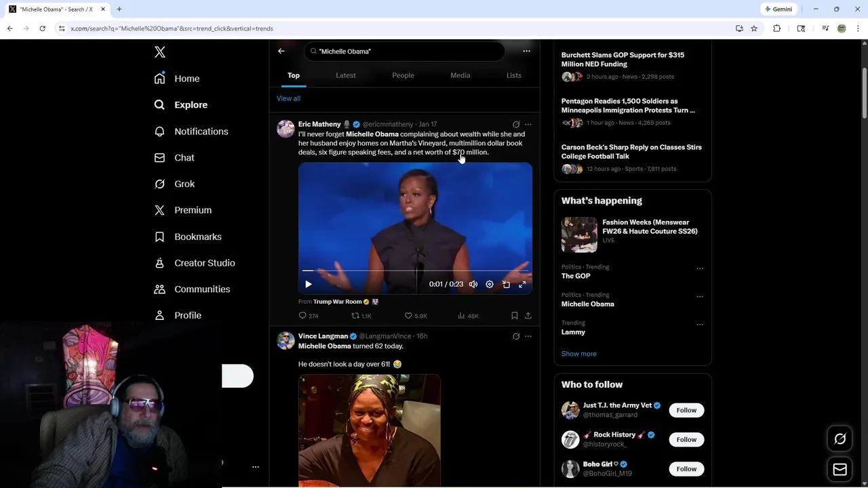The height and width of the screenshot is (488, 868).
Task: Open Fashion Weeks live event
Action: [x=633, y=235]
